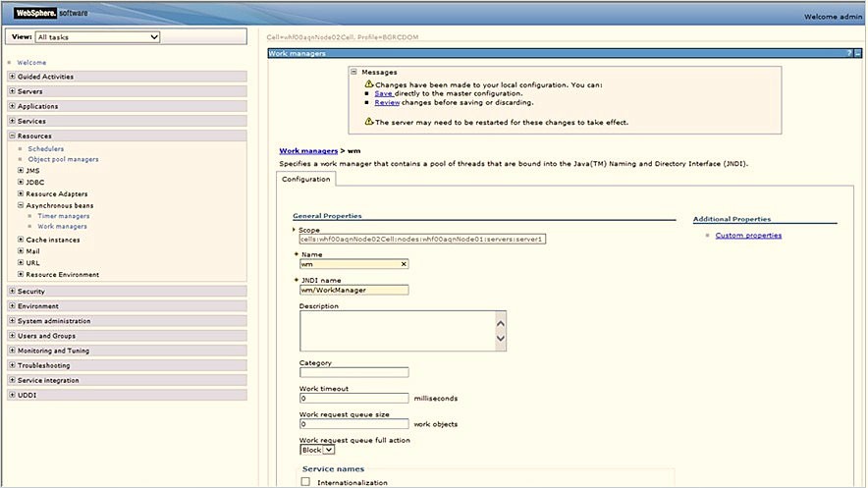Click the Guided Activities label
The height and width of the screenshot is (488, 868).
click(45, 77)
